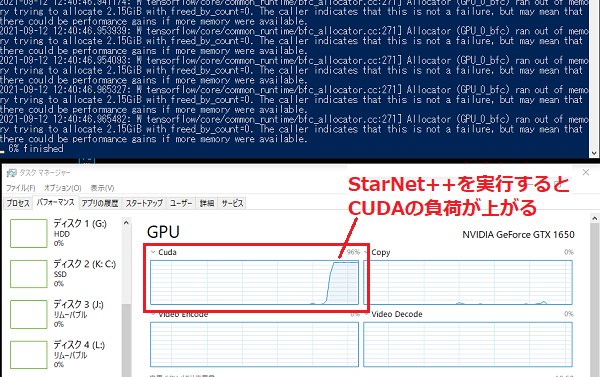Open the Cuda engine dropdown chevron
Viewport: 600px width, 377px height.
153,252
